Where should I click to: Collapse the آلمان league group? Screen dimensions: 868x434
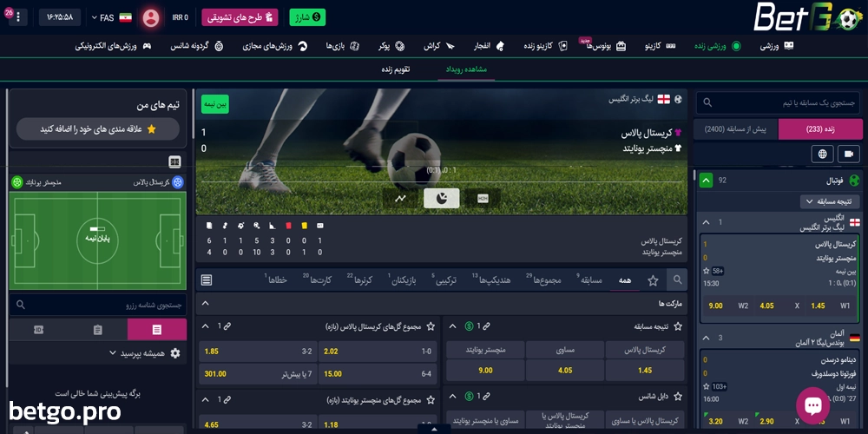tap(706, 338)
